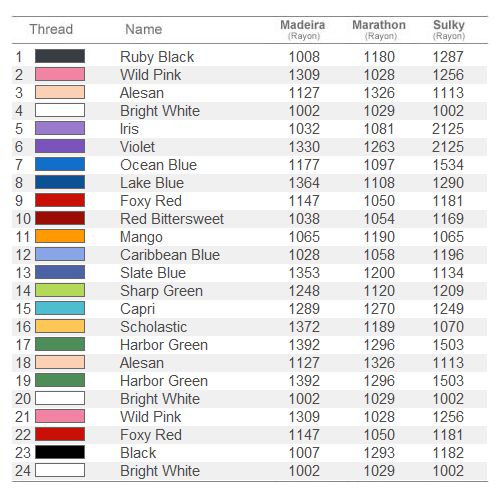Pick the Caribbean Blue swatch
This screenshot has width=500, height=492.
point(60,254)
